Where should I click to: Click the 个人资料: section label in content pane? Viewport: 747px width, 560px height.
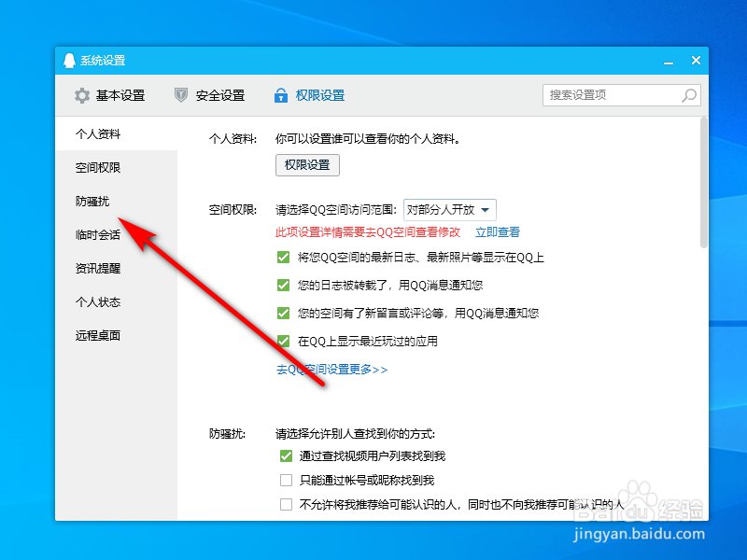[233, 139]
